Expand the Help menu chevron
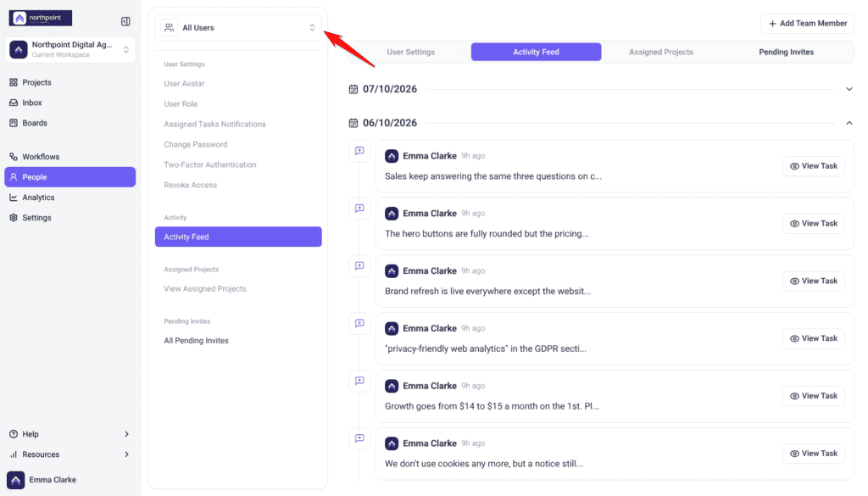 (x=127, y=434)
